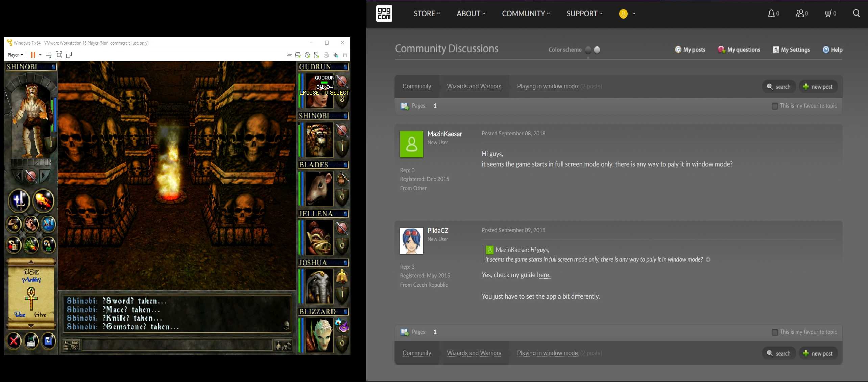Select Gudrun's portrait in party panel

point(319,91)
